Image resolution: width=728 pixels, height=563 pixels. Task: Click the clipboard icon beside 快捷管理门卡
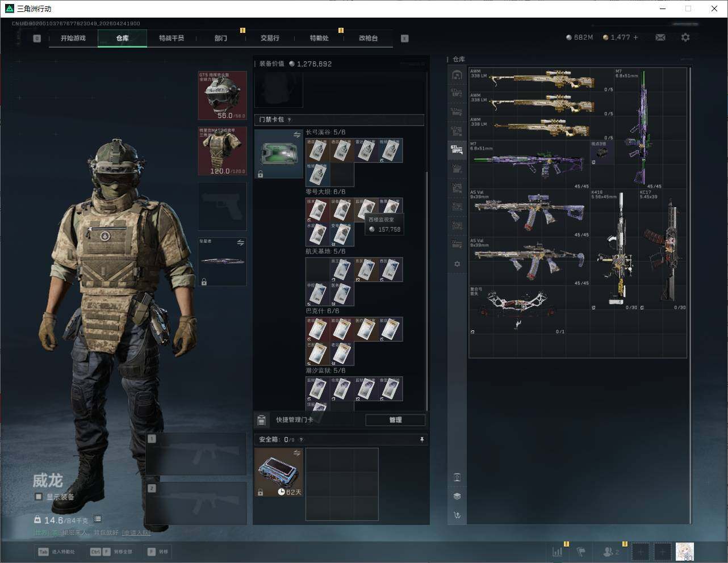[x=261, y=420]
